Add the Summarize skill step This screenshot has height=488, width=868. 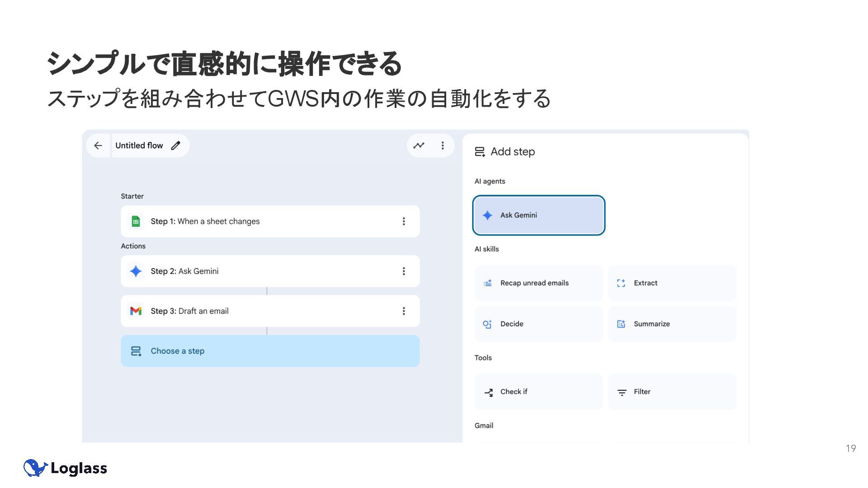(672, 324)
